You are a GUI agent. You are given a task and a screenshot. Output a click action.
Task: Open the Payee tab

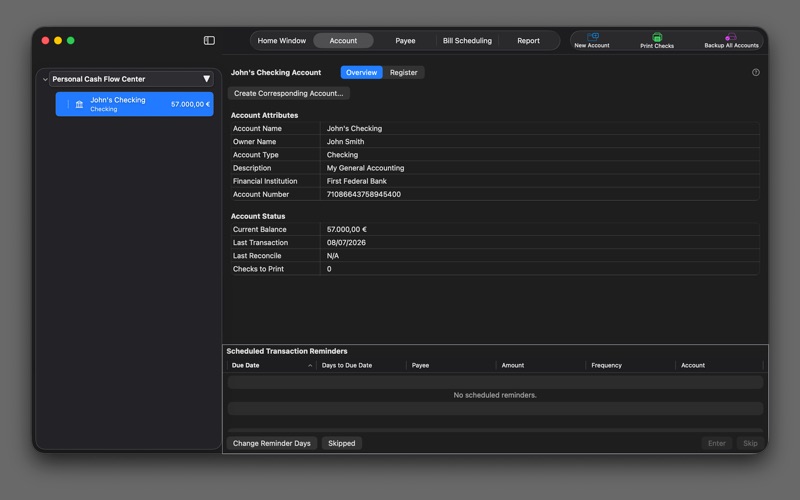(405, 41)
